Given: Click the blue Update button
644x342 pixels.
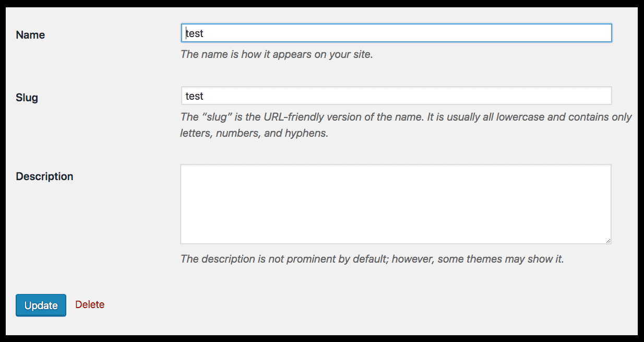Looking at the screenshot, I should (x=41, y=305).
